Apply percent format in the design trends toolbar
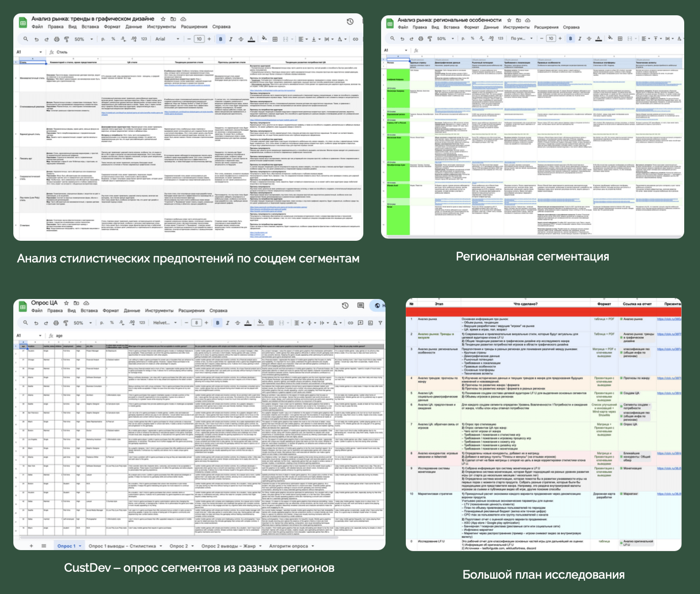This screenshot has height=594, width=700. [x=113, y=39]
